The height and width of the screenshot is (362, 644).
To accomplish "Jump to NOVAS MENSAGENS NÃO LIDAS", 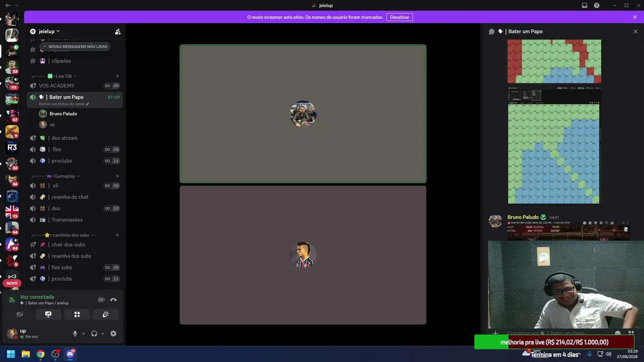I will [x=75, y=46].
